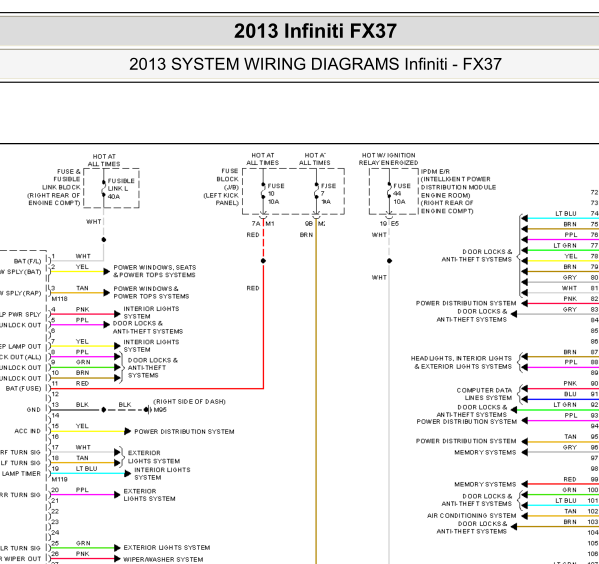Click the "GND" pin label
This screenshot has width=599, height=564.
pos(33,410)
